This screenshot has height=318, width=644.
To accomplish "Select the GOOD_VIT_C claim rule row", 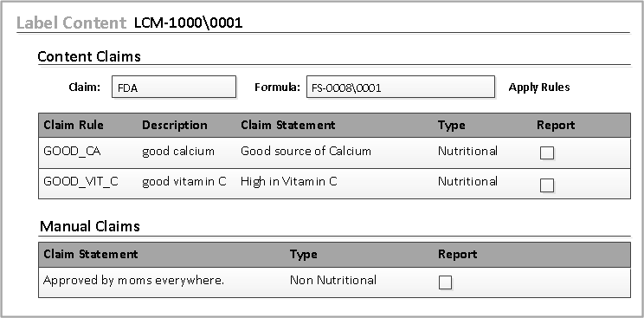I will point(334,184).
